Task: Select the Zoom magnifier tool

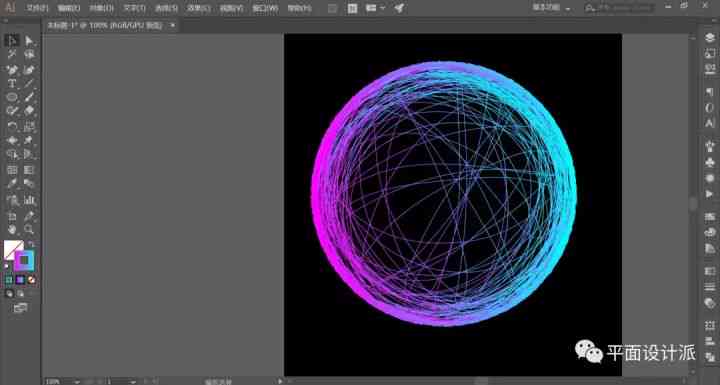Action: (29, 229)
